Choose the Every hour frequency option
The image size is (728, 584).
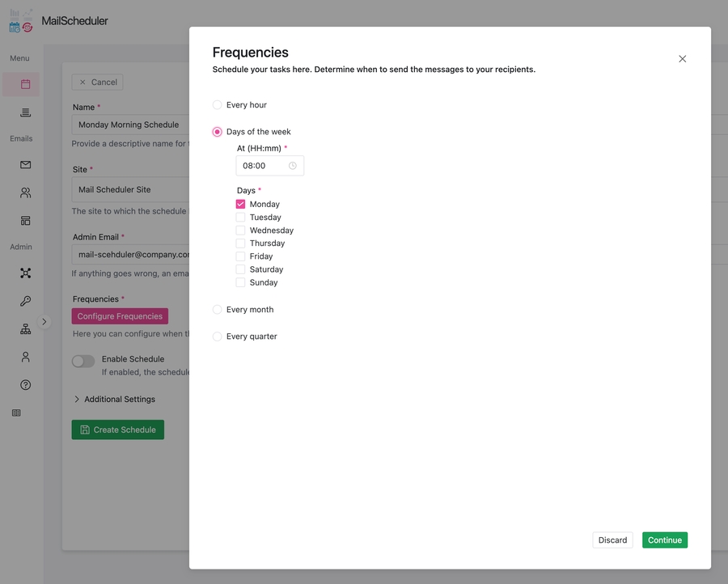tap(217, 104)
